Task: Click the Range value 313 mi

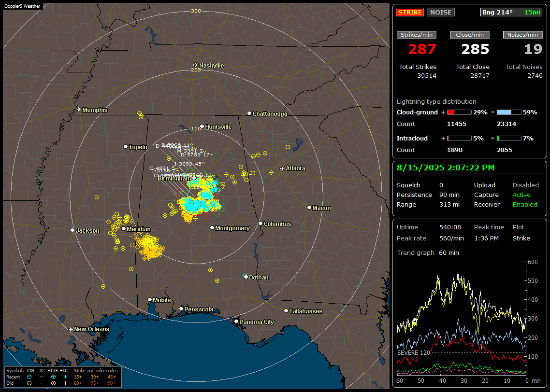Action: (449, 205)
